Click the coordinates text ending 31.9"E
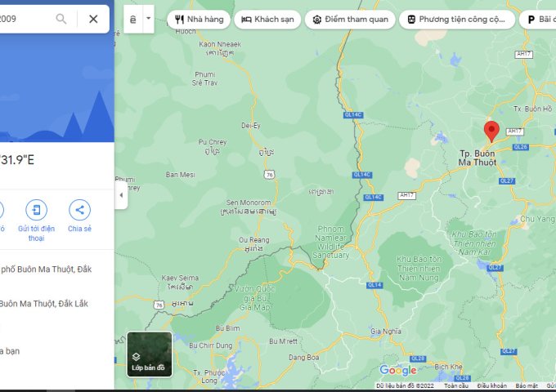The image size is (556, 392). point(17,160)
